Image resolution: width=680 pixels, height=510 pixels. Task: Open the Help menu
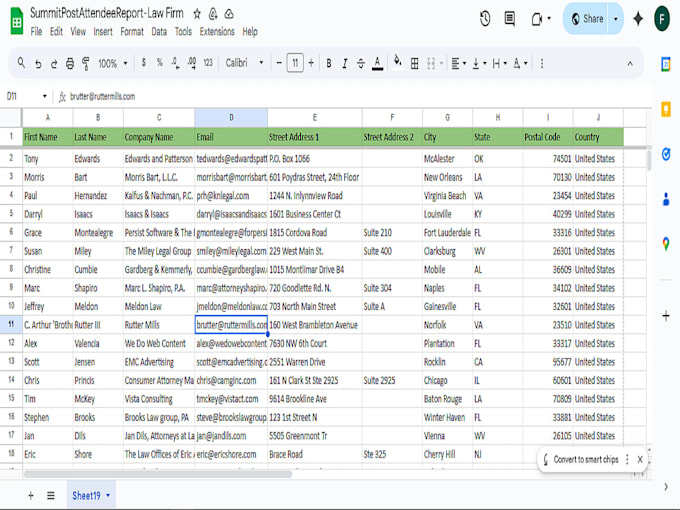(x=250, y=32)
